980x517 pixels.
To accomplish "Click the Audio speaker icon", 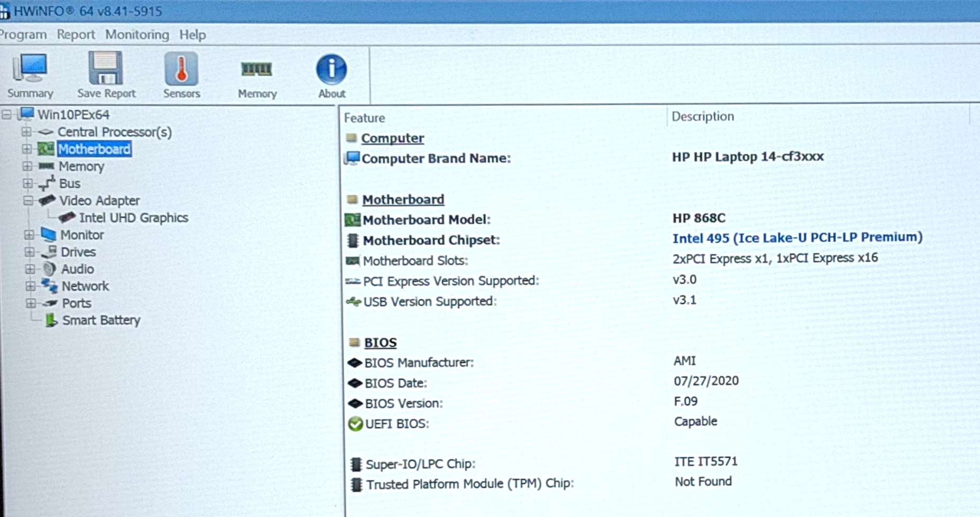I will (49, 269).
